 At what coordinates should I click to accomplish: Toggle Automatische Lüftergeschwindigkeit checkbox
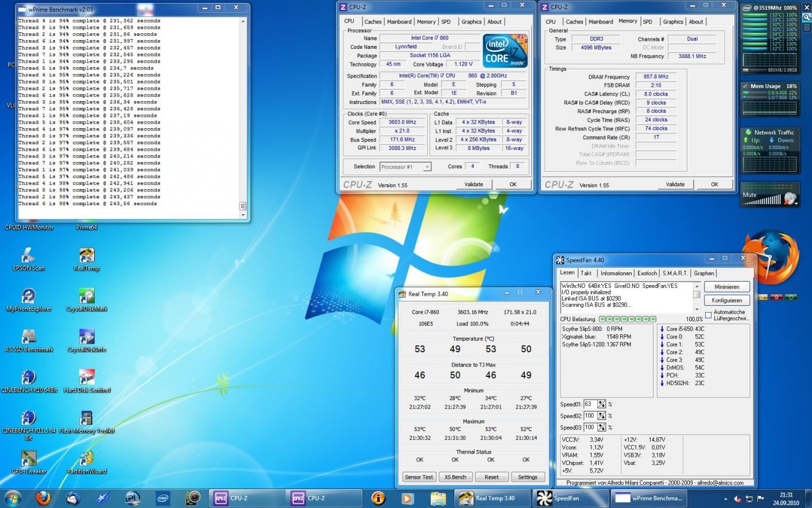point(708,315)
